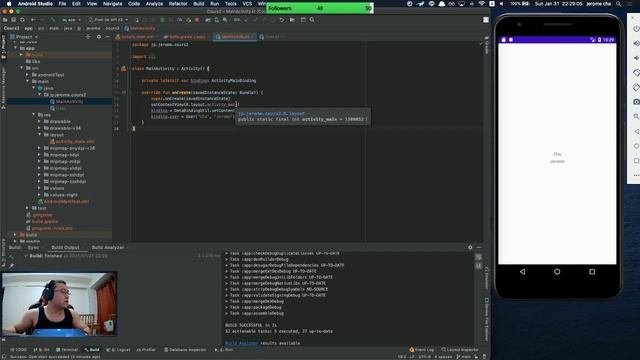Select MainActivity file in project tree
Screen dimensions: 640x360
tap(67, 101)
